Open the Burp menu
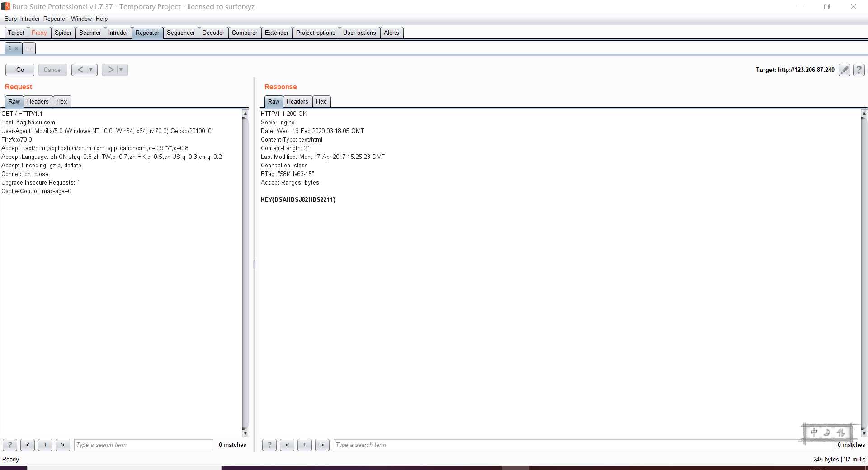This screenshot has height=470, width=868. (10, 19)
